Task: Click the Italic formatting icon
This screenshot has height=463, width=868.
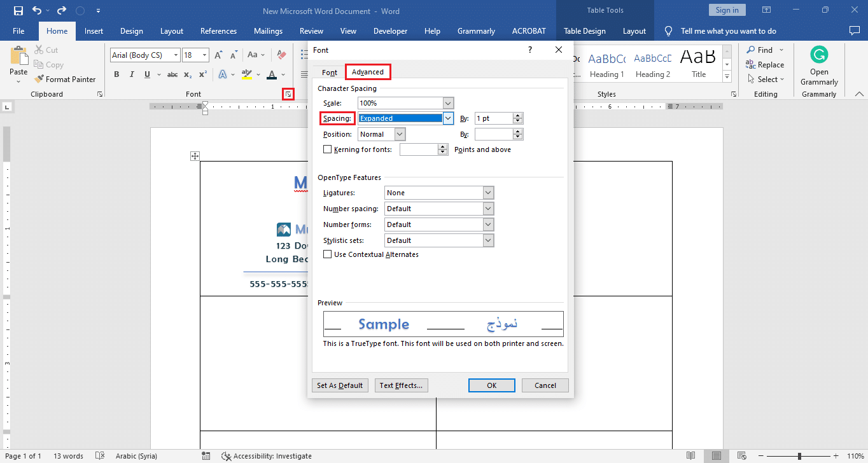Action: click(x=132, y=74)
